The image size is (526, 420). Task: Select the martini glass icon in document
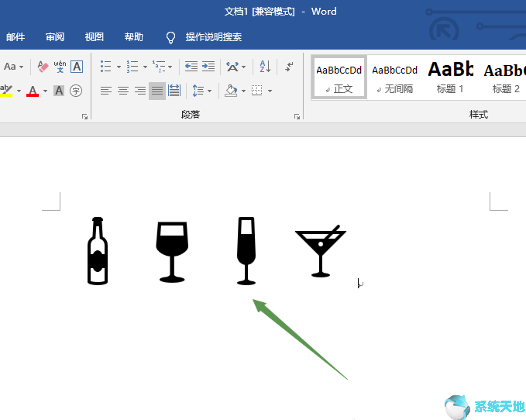pyautogui.click(x=321, y=251)
